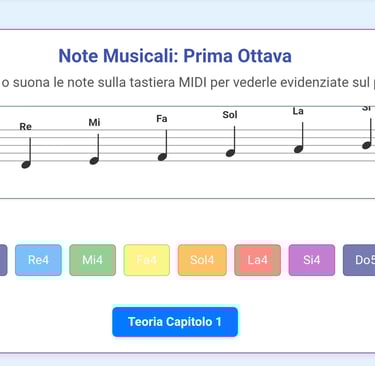Click the La quarter note on staff
Image resolution: width=375 pixels, height=366 pixels.
click(x=299, y=138)
